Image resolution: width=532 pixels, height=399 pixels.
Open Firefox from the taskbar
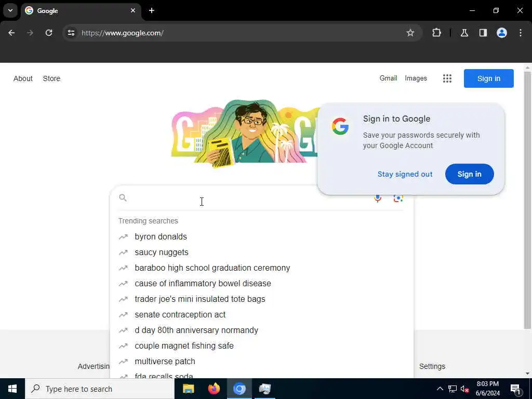click(214, 389)
